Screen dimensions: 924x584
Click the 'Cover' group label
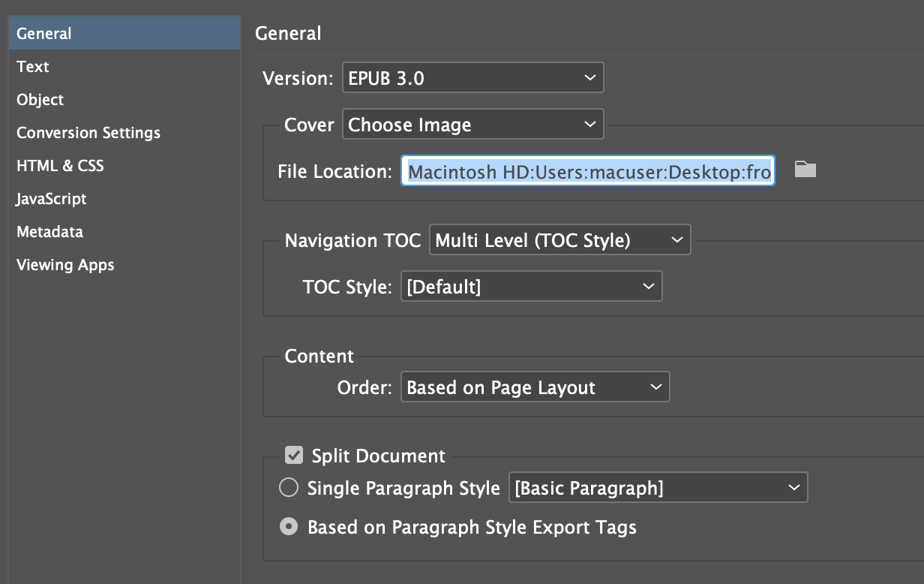[x=309, y=125]
